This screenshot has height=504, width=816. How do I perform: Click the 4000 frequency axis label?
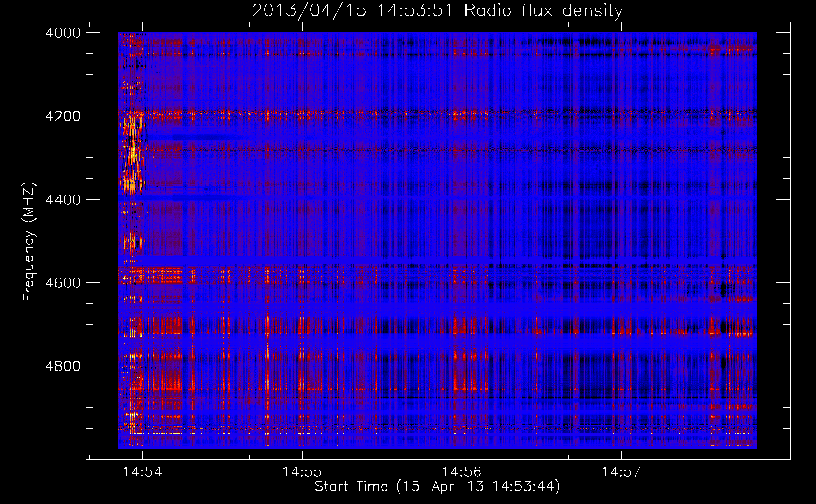63,33
